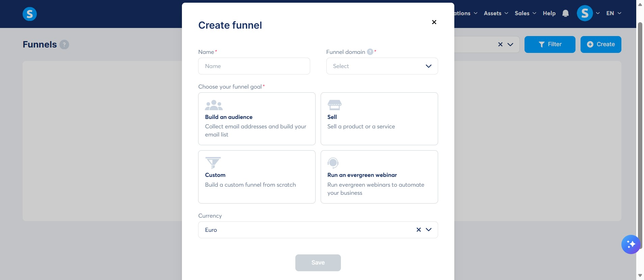Open the Funnels help icon
Image resolution: width=644 pixels, height=280 pixels.
point(64,44)
